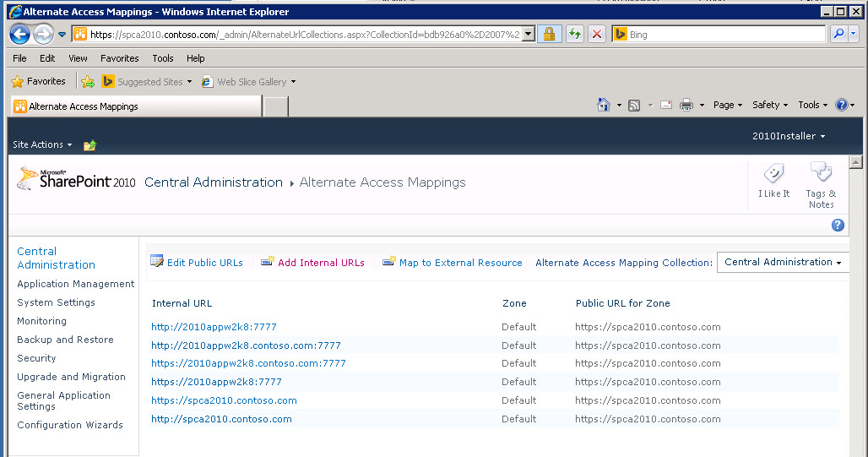This screenshot has width=868, height=457.
Task: Open Upgrade and Migration in left navigation
Action: 72,377
